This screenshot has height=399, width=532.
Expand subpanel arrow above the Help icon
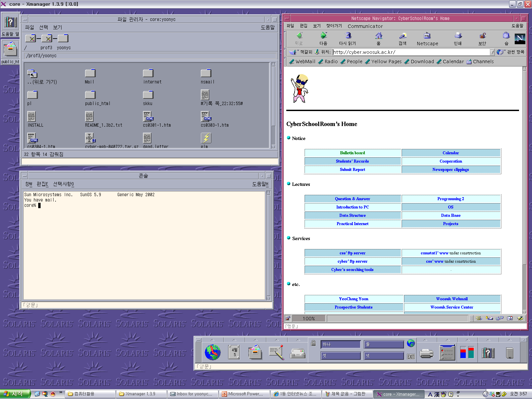point(488,340)
